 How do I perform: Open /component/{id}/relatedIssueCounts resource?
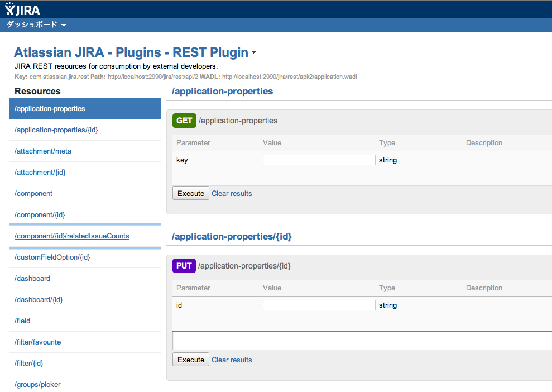(72, 236)
